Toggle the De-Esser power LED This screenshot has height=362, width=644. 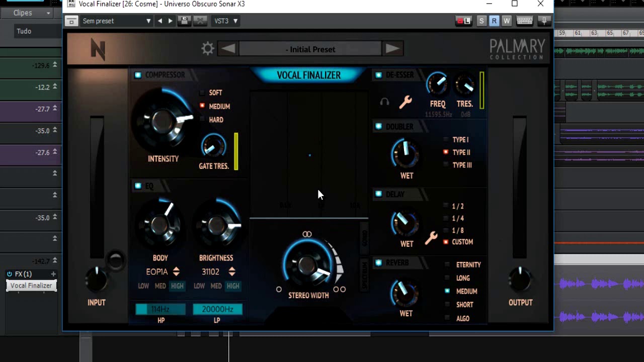click(378, 75)
